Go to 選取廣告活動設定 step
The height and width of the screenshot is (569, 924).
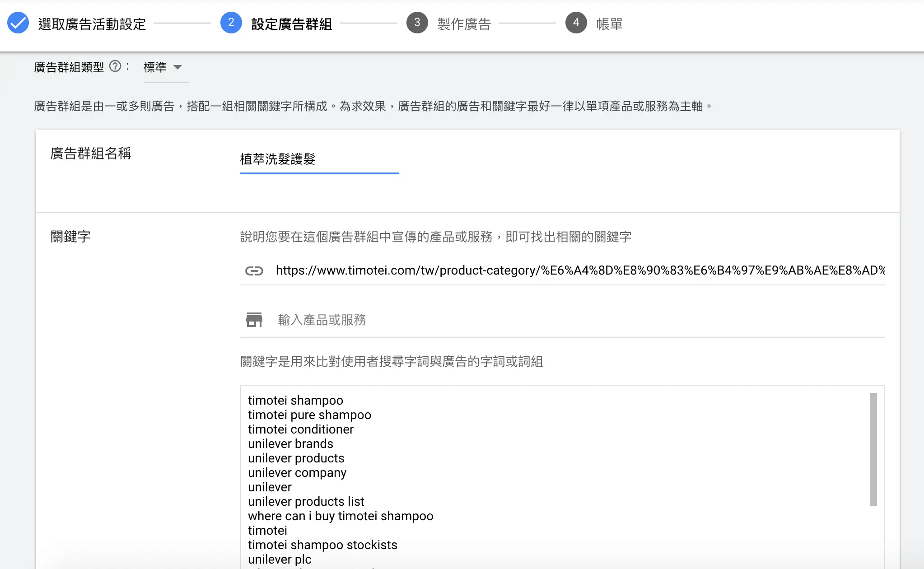point(92,24)
